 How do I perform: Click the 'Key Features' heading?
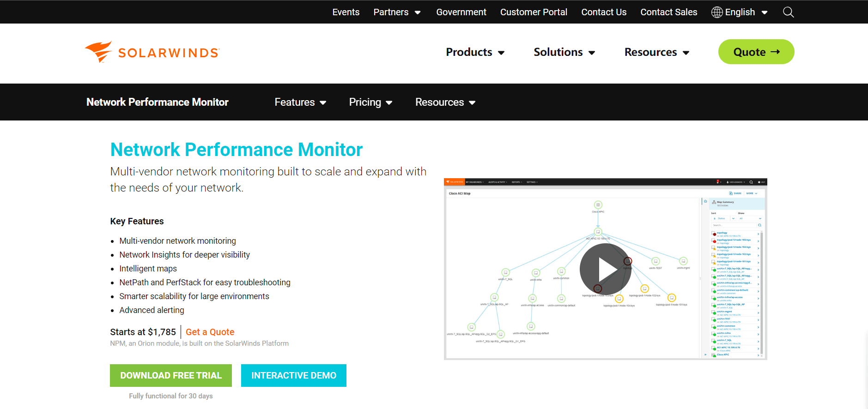click(137, 221)
